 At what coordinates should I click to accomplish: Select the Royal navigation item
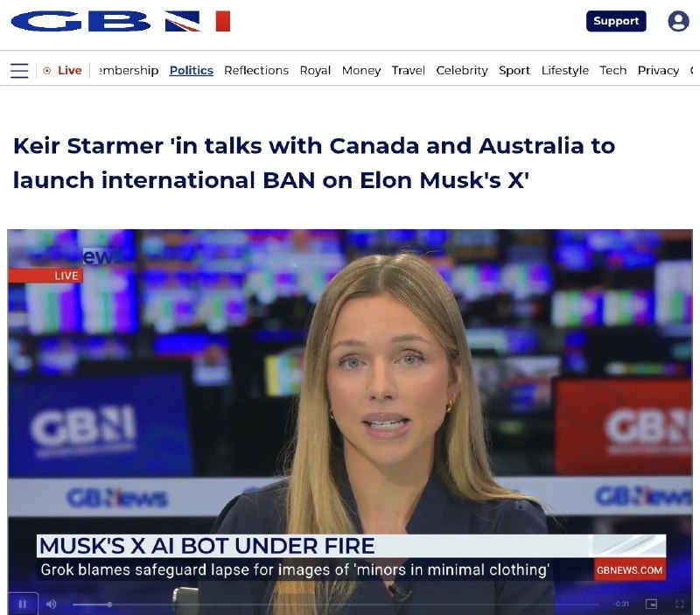pos(315,71)
